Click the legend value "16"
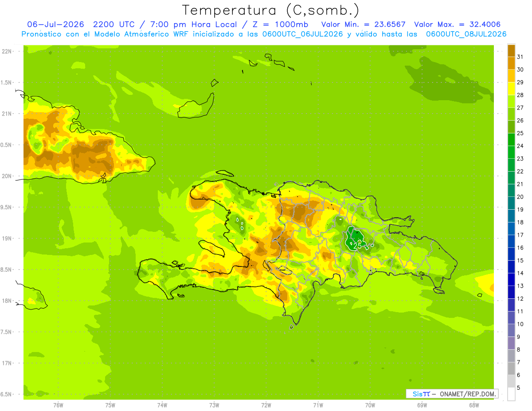Image resolution: width=532 pixels, height=411 pixels. (x=520, y=248)
